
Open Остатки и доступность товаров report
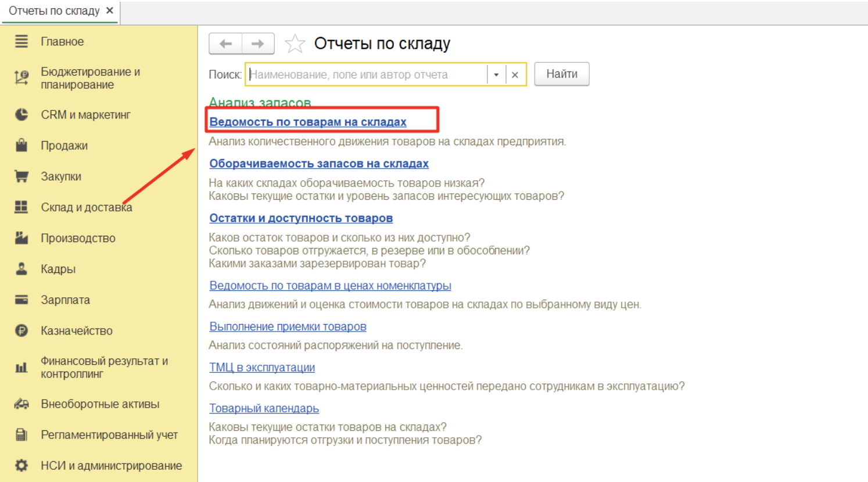[300, 218]
